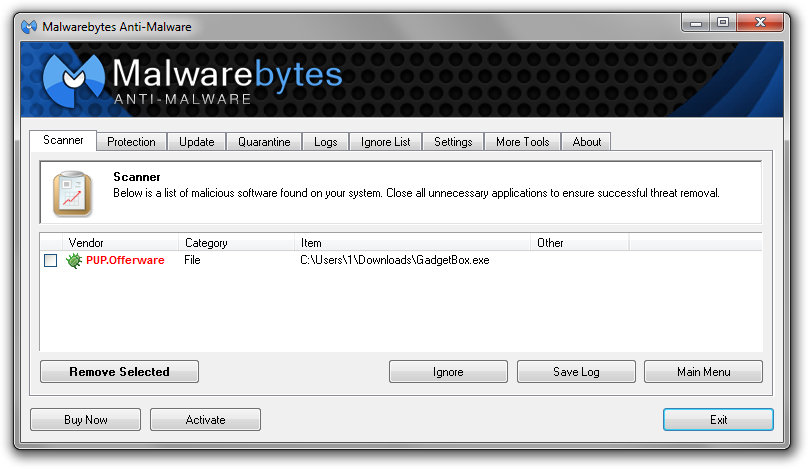The height and width of the screenshot is (469, 809).
Task: Select the Scanner tab
Action: point(63,140)
